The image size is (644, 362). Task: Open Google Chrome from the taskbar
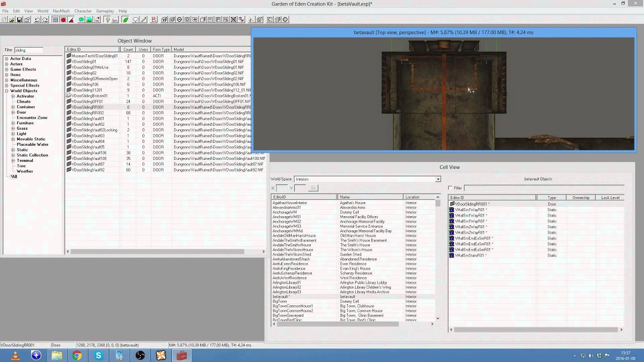pos(77,355)
